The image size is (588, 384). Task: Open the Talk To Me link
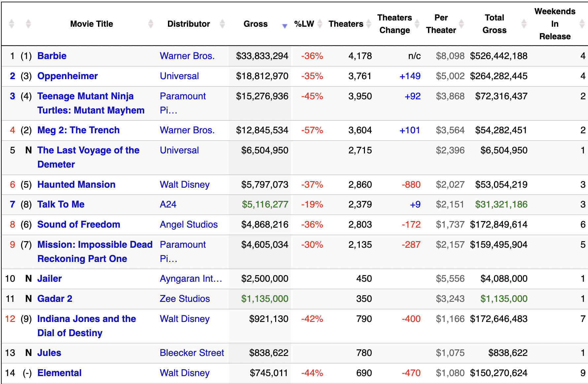click(x=61, y=204)
